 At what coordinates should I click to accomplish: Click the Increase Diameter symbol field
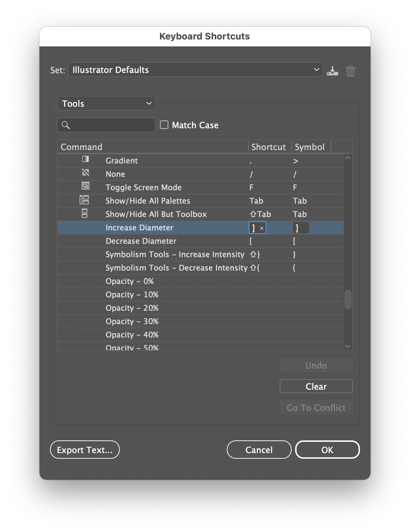(x=301, y=228)
